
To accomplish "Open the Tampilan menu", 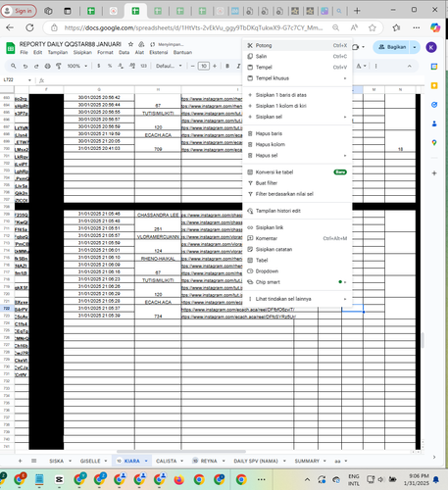I will (x=58, y=52).
